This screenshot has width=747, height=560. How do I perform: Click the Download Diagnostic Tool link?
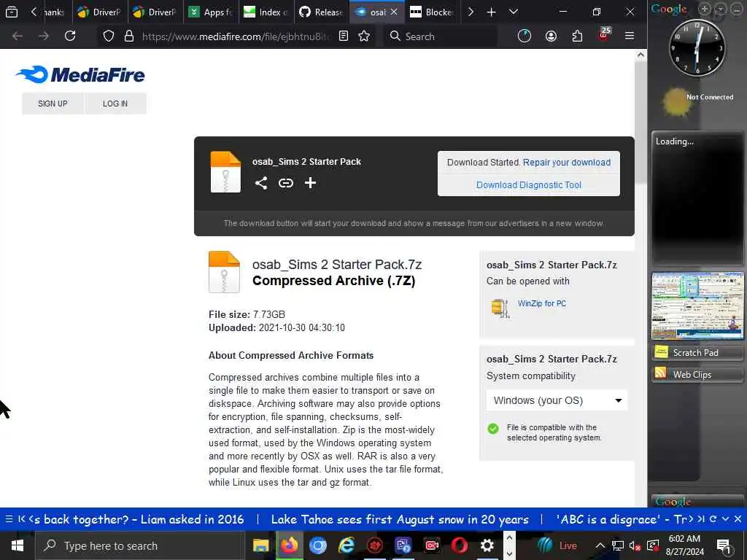click(529, 184)
